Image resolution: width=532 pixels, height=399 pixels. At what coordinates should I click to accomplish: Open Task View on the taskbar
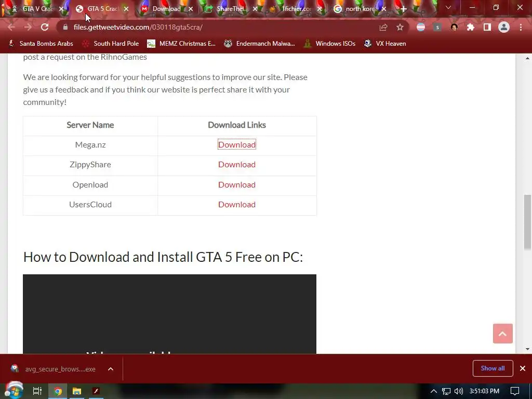[x=37, y=391]
